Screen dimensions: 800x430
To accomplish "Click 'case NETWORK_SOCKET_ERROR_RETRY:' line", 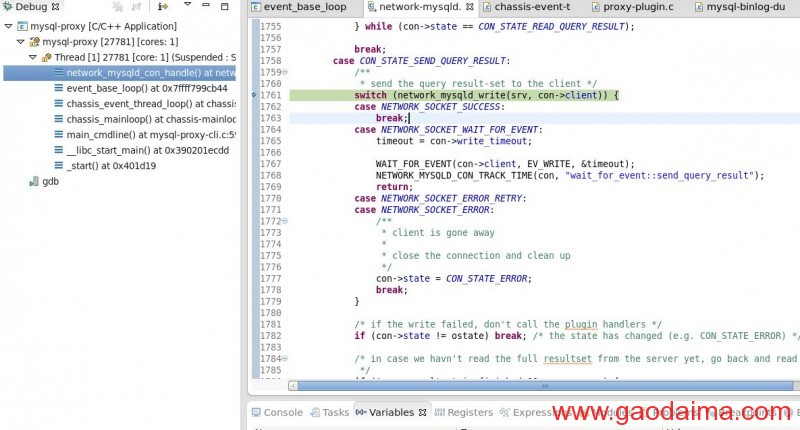I will [440, 198].
